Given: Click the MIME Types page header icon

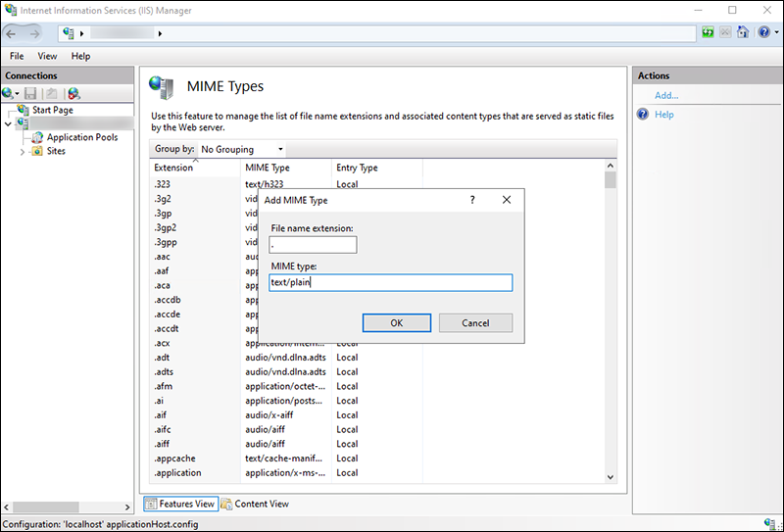Looking at the screenshot, I should (x=162, y=87).
